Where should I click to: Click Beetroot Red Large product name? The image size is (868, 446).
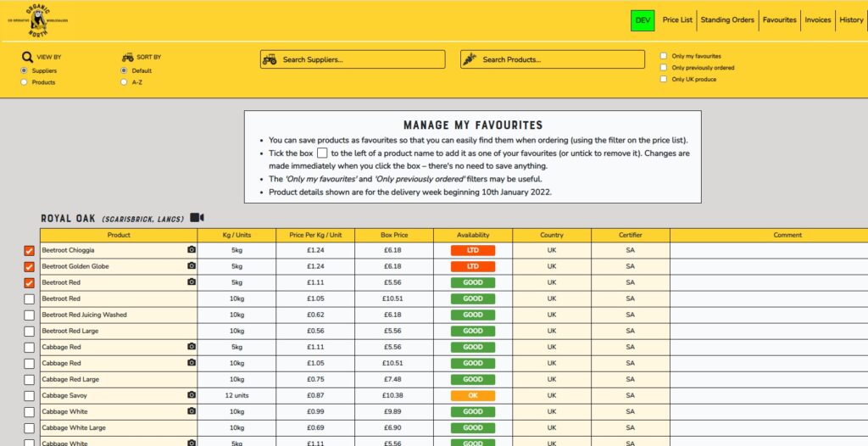(x=70, y=331)
